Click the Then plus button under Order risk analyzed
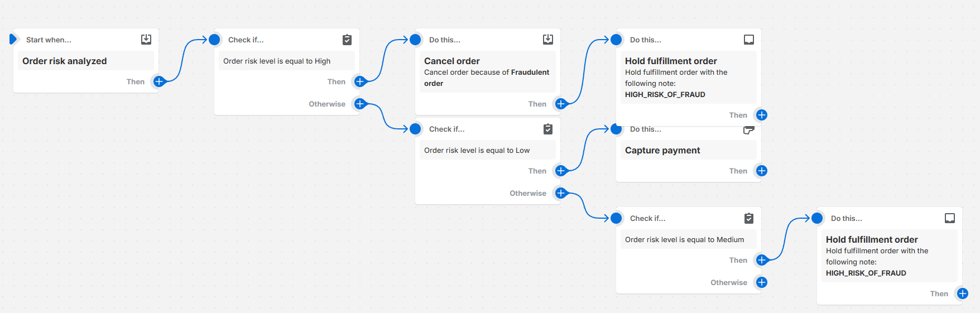Image resolution: width=980 pixels, height=313 pixels. 159,81
